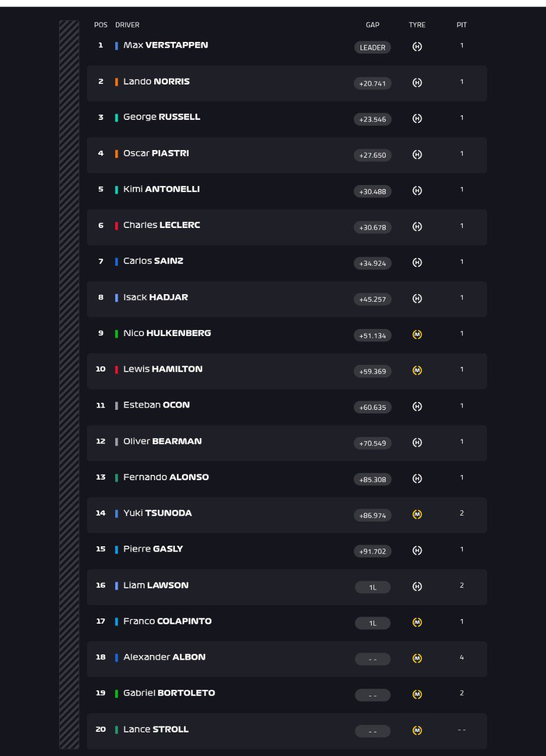Click the striped vertical bar beside standings
The width and height of the screenshot is (546, 756).
[x=69, y=384]
